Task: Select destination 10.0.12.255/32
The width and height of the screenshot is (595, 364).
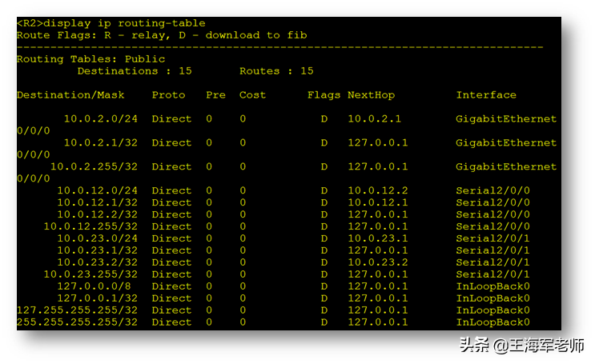Action: (x=90, y=226)
